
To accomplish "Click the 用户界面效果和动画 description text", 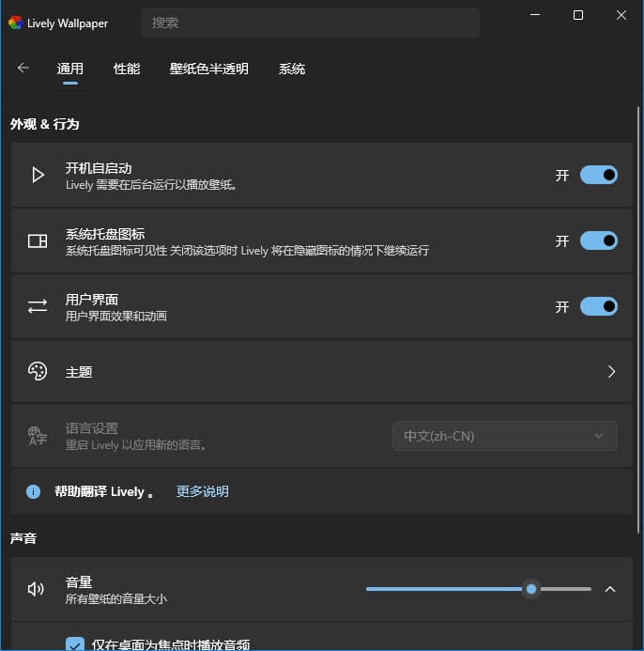I will (116, 317).
